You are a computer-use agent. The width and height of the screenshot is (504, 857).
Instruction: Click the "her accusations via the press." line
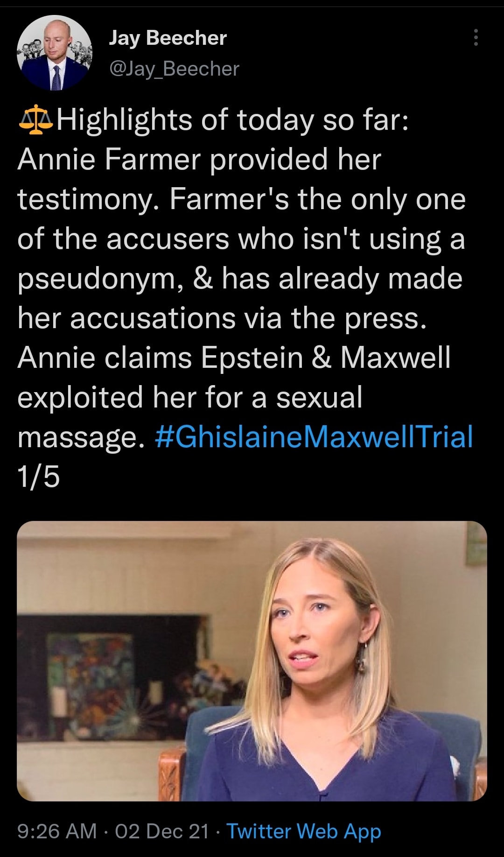(222, 318)
